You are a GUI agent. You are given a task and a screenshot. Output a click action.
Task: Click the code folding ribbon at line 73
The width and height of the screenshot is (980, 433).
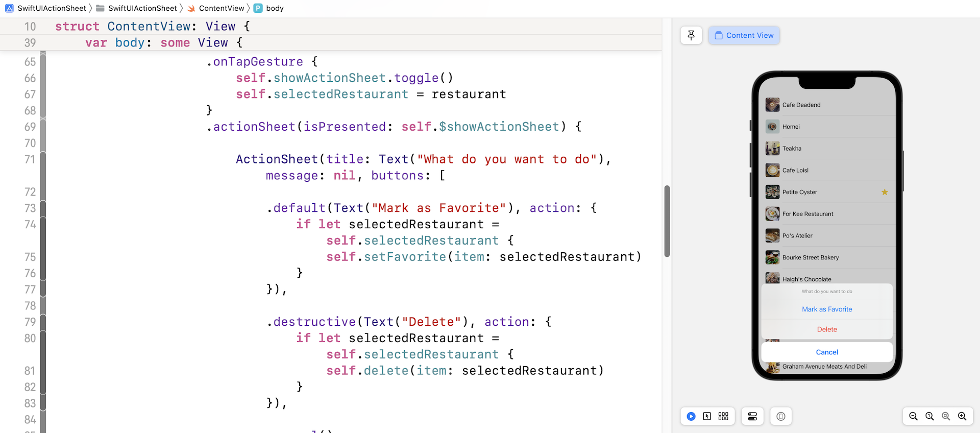43,208
